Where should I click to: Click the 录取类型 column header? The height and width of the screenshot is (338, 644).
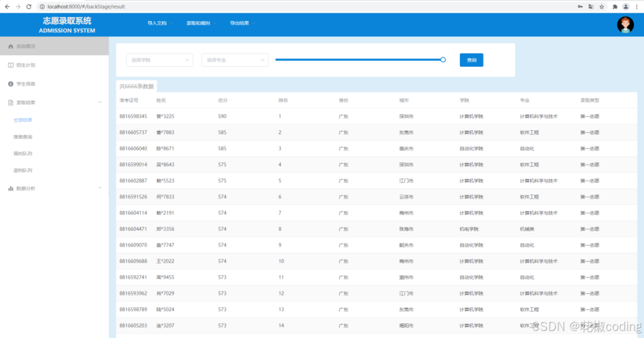pos(589,101)
